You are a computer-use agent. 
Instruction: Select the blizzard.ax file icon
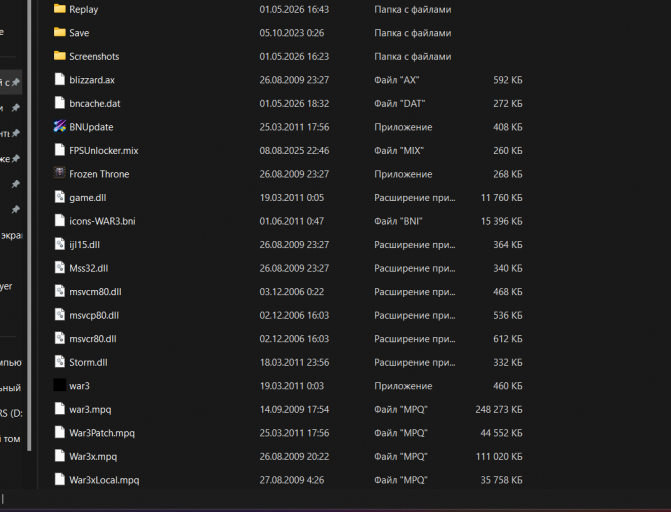pos(60,80)
